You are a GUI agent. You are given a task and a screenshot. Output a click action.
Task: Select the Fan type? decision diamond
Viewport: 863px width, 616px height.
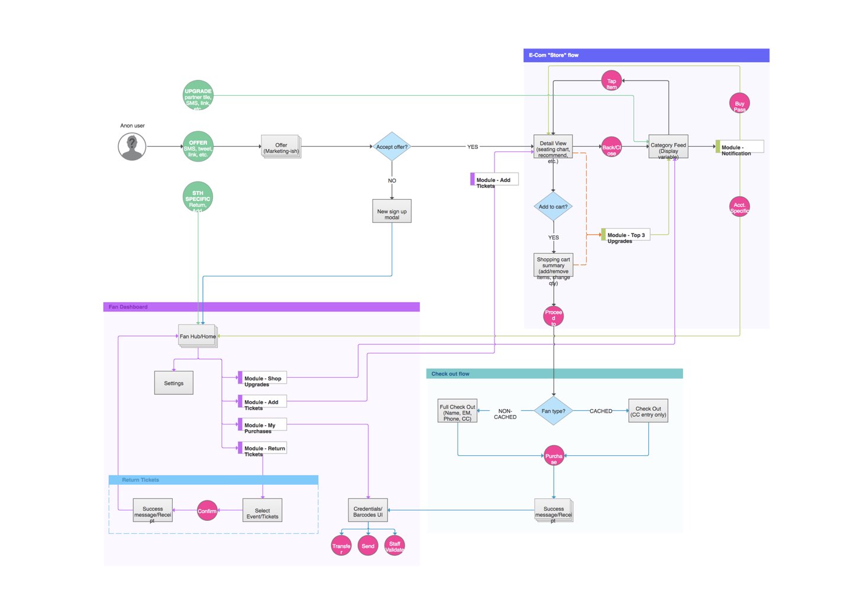[553, 411]
